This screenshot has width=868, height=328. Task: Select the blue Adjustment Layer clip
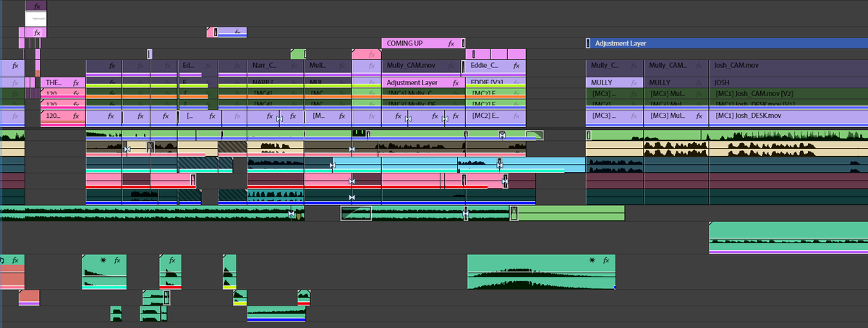(x=726, y=43)
